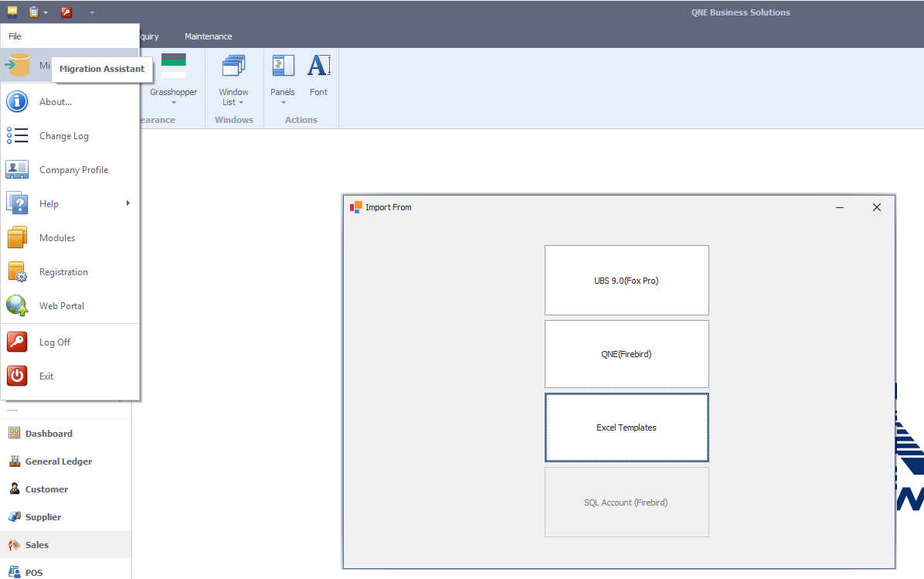Choose QNE(Firebird) import option

point(627,354)
